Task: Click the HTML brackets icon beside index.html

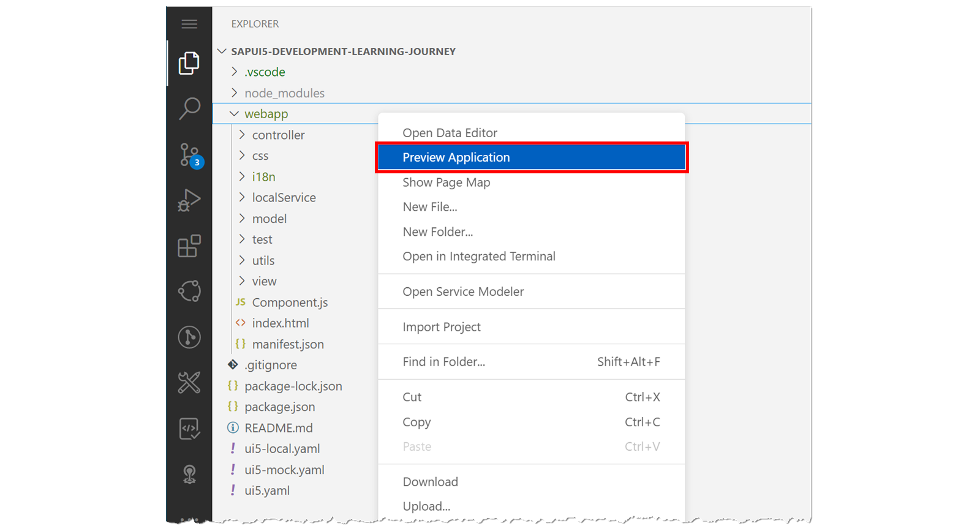Action: click(x=241, y=323)
